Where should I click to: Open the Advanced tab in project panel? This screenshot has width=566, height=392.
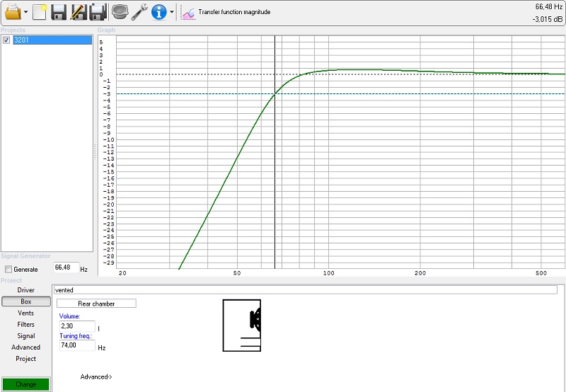[x=25, y=347]
